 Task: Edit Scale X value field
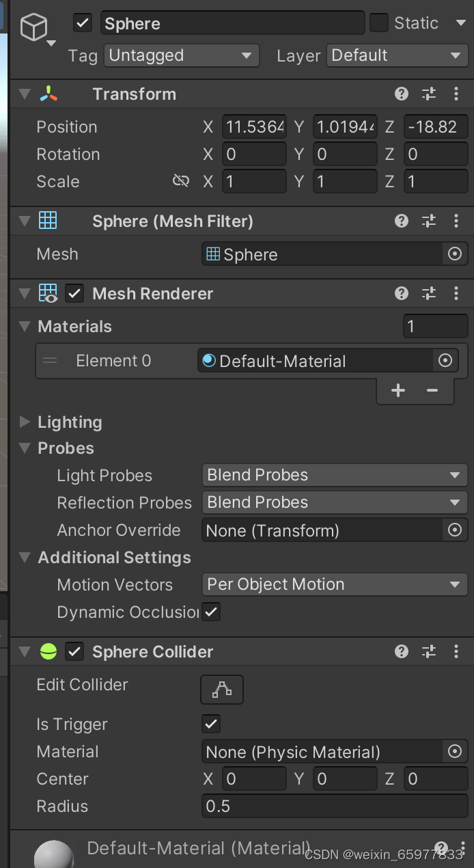pos(254,182)
